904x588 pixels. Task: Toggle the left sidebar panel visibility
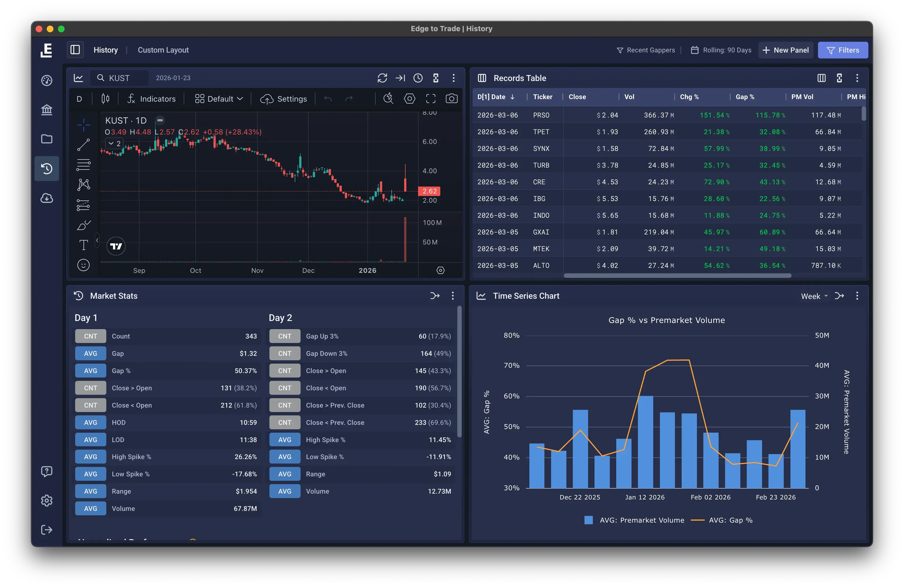pos(75,50)
